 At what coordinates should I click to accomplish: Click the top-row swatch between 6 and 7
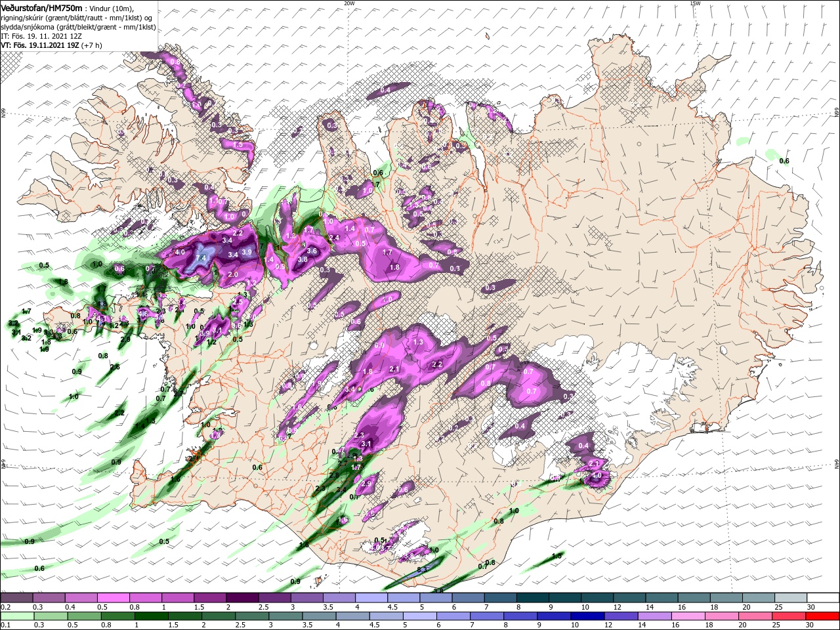point(468,598)
